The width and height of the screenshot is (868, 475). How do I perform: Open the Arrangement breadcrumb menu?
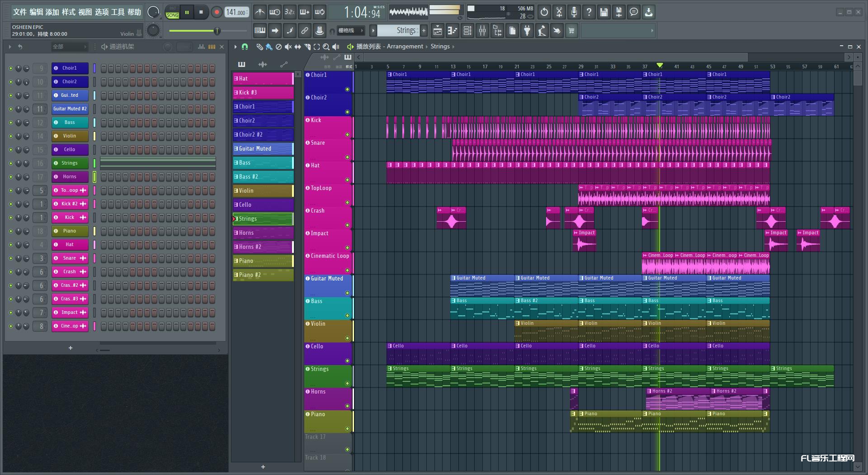[405, 47]
